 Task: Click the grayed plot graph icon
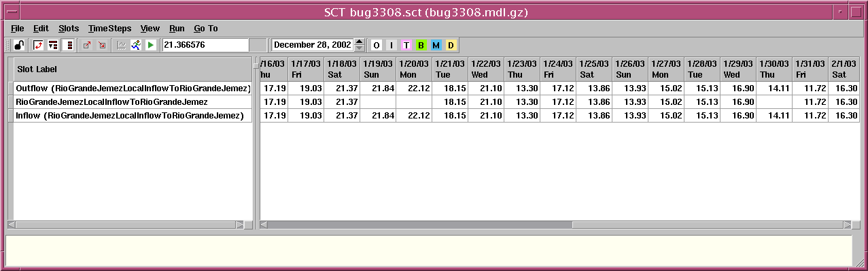coord(121,45)
